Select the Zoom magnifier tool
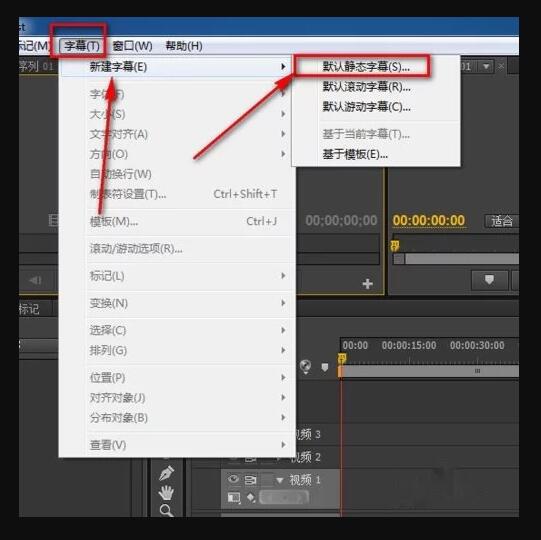541x540 pixels. [166, 510]
